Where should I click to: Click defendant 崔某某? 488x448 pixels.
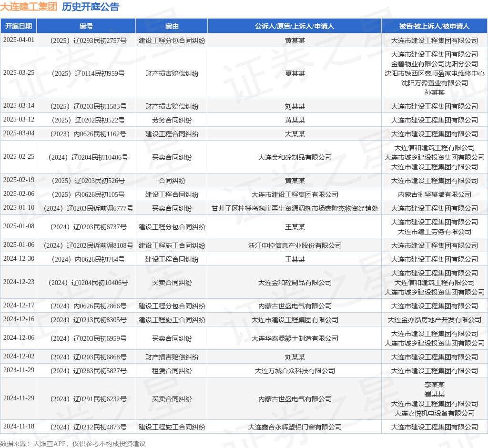(435, 394)
